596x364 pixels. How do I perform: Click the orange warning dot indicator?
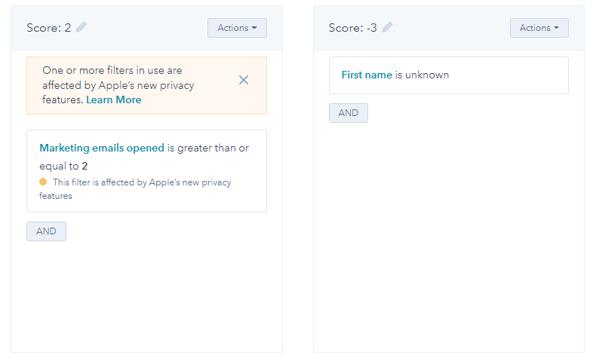click(43, 182)
